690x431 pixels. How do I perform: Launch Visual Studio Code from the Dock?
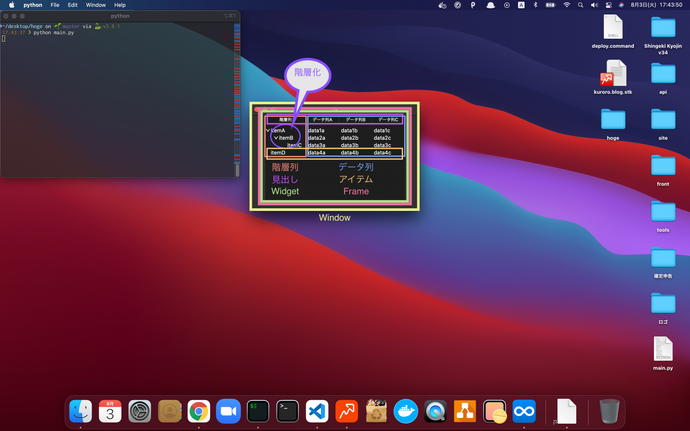pos(317,411)
